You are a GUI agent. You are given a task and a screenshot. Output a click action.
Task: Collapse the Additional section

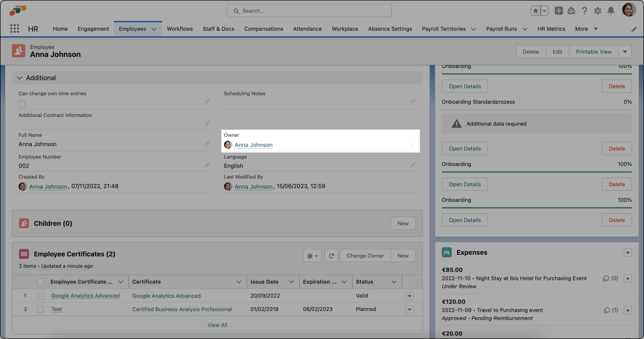[20, 78]
